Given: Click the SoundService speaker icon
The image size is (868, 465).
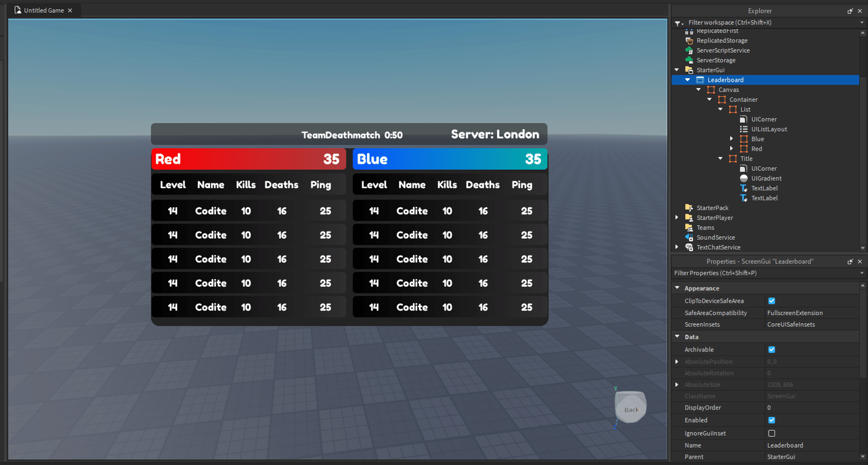Looking at the screenshot, I should (x=689, y=237).
